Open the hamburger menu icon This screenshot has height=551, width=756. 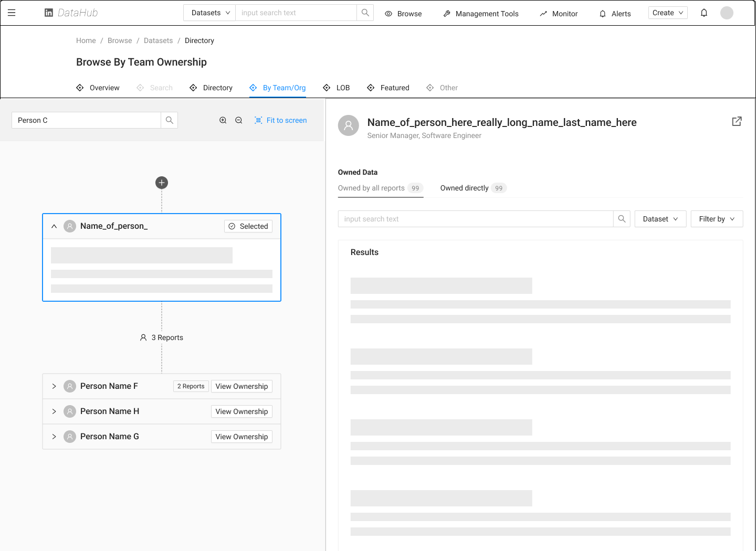point(12,13)
